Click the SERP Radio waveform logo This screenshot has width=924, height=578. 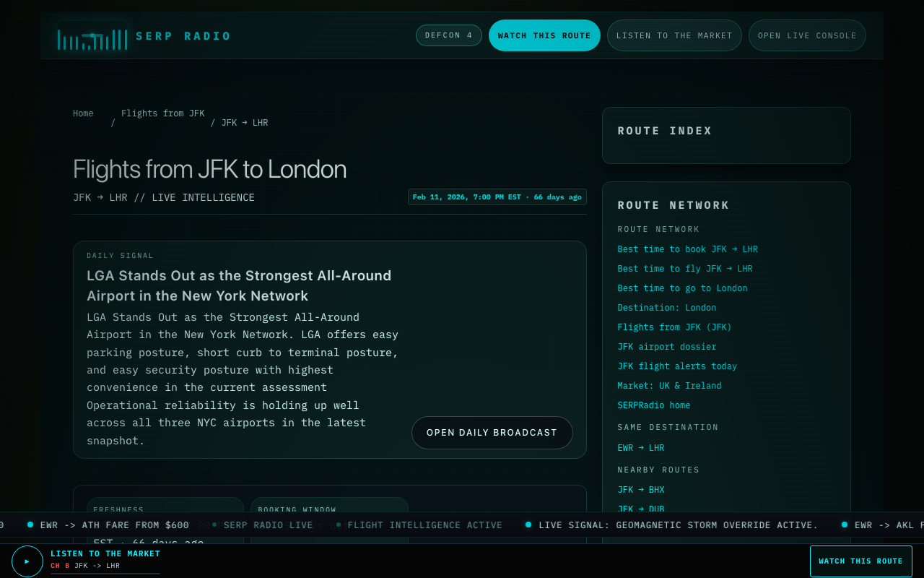(92, 39)
